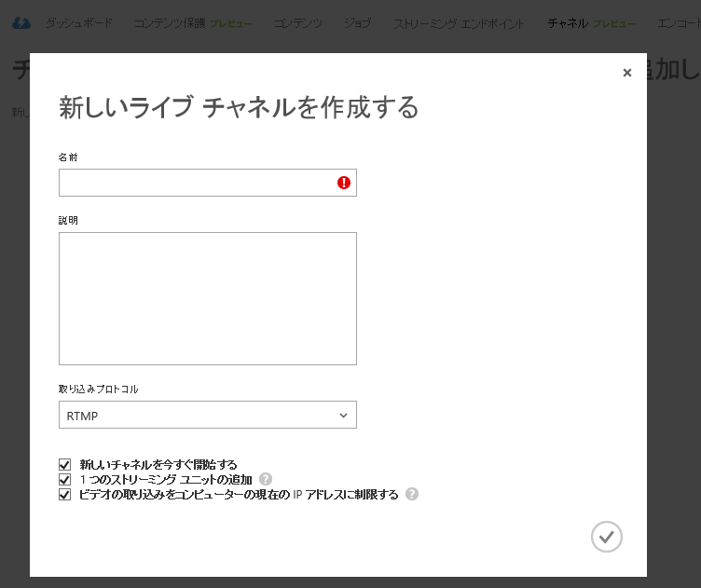Screen dimensions: 701x588
Task: Uncheck 新しいチャネルを今すぐ開始する checkbox
Action: tap(64, 464)
